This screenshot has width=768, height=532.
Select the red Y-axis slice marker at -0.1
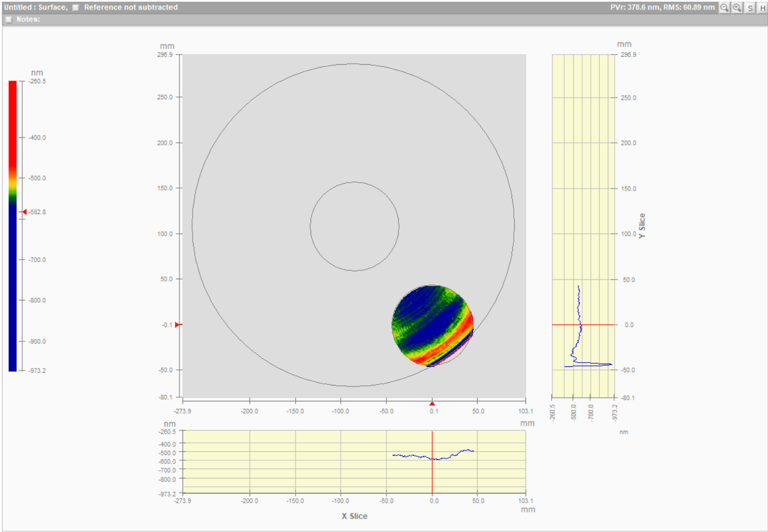pyautogui.click(x=178, y=324)
